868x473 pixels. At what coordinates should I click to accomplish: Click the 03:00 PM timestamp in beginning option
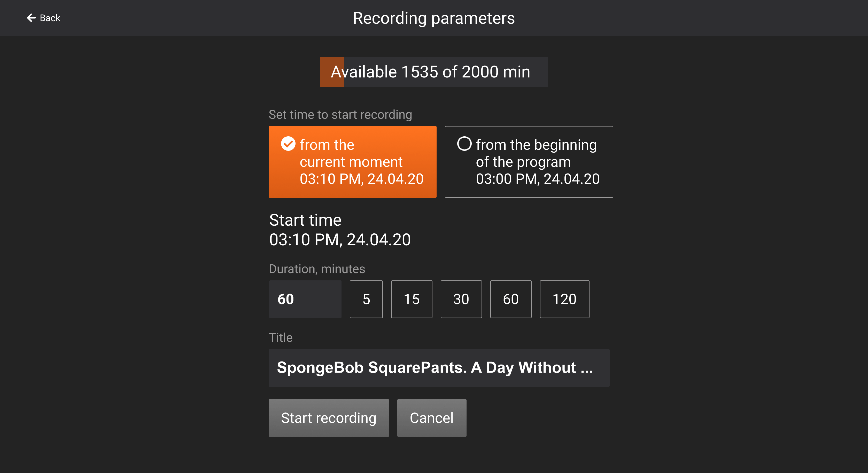537,179
